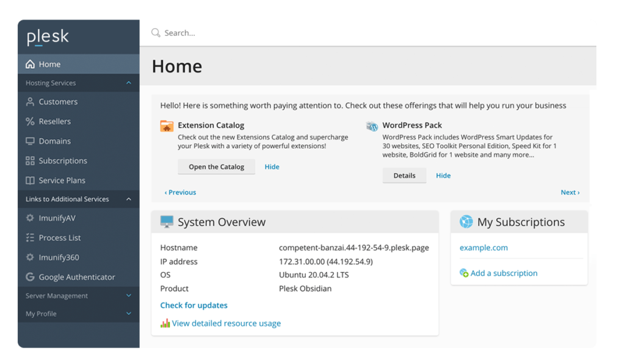Open the Process List page
625x364 pixels.
60,238
